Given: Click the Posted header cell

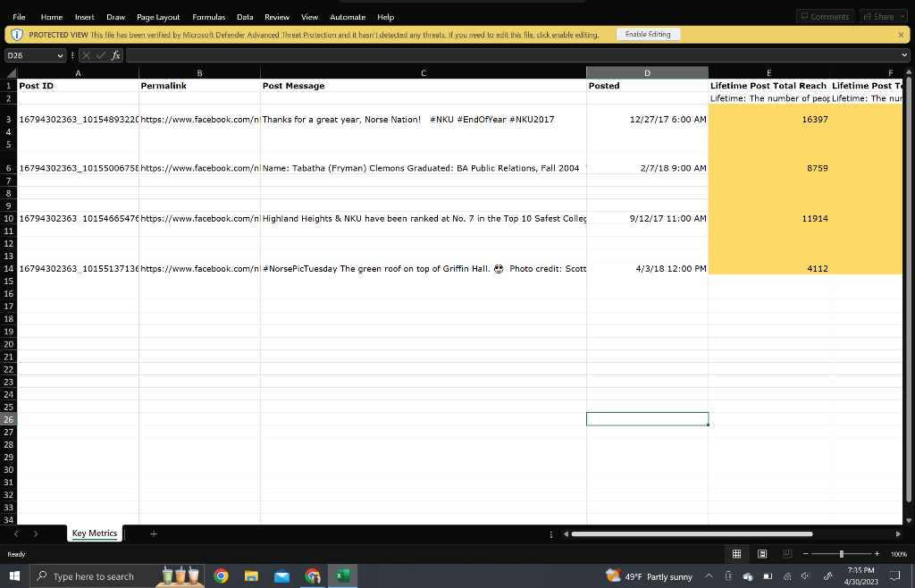Looking at the screenshot, I should tap(647, 85).
